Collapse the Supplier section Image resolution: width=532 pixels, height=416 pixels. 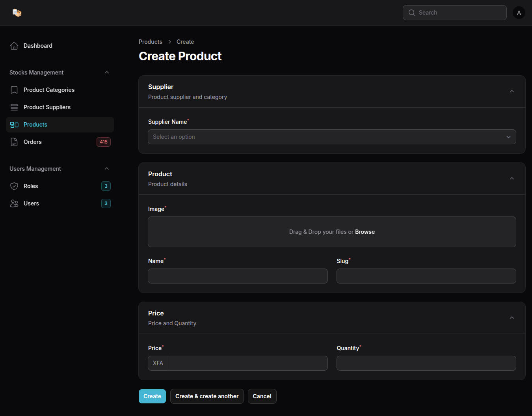click(x=512, y=91)
